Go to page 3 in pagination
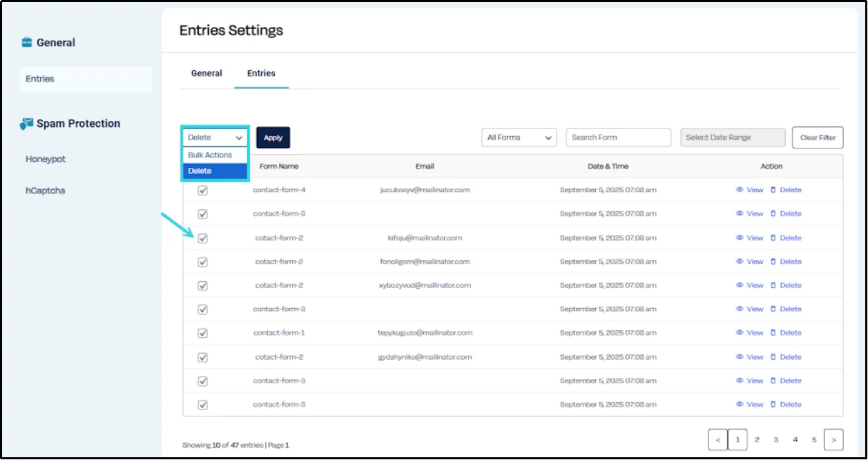This screenshot has height=460, width=868. [775, 439]
